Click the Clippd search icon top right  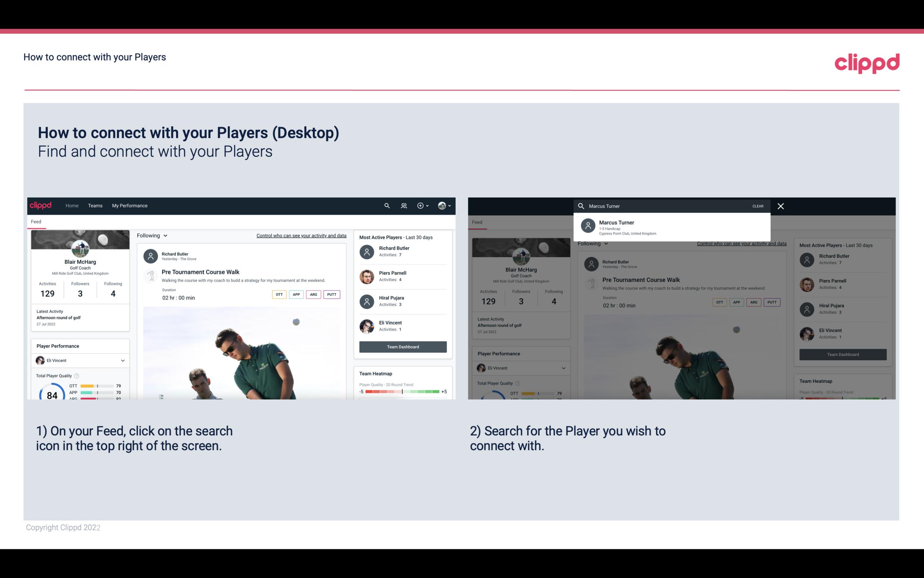point(385,205)
